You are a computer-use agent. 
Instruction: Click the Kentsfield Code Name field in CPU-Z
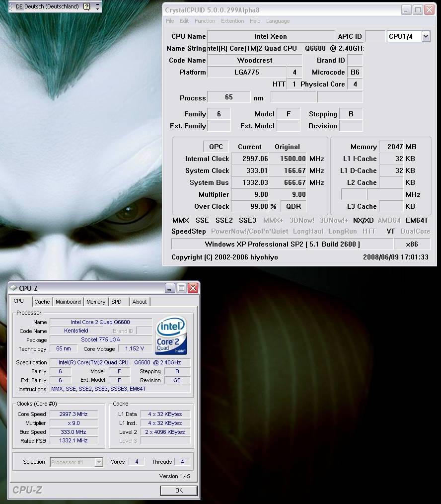click(76, 331)
